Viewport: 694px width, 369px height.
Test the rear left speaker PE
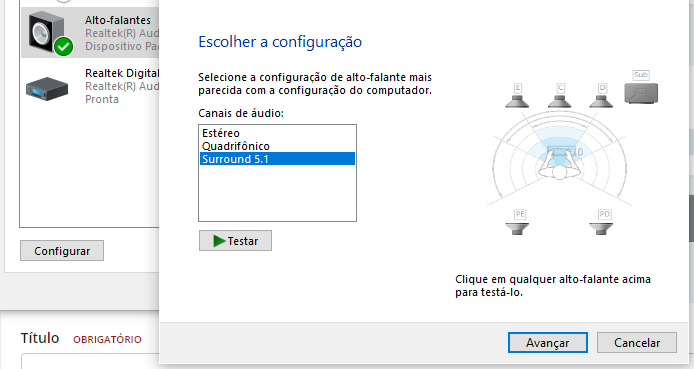point(517,223)
